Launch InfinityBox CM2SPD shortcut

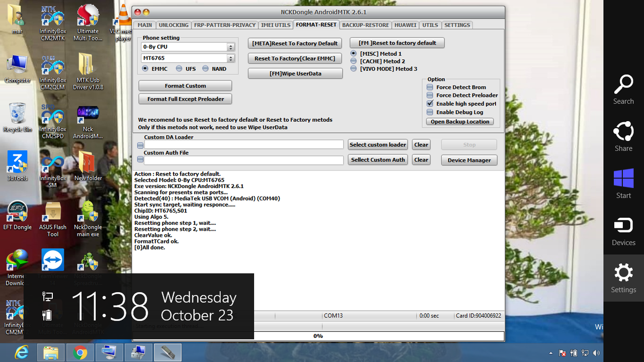click(53, 121)
